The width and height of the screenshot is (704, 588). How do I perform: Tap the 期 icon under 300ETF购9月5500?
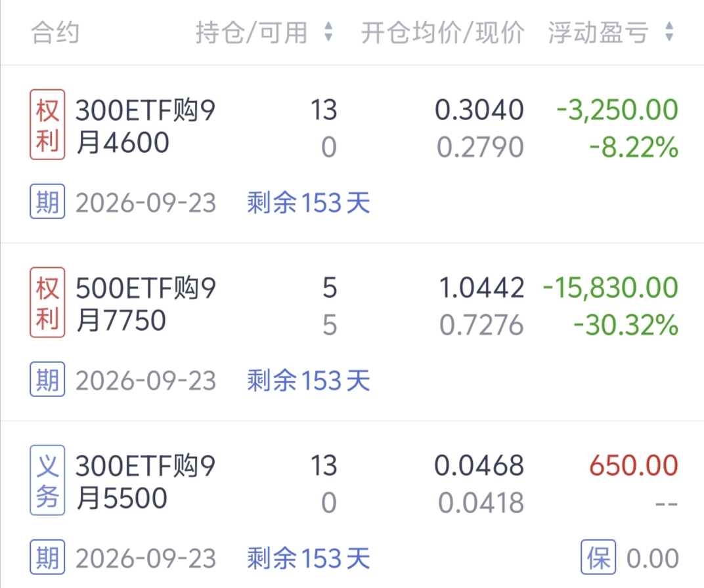(x=47, y=557)
